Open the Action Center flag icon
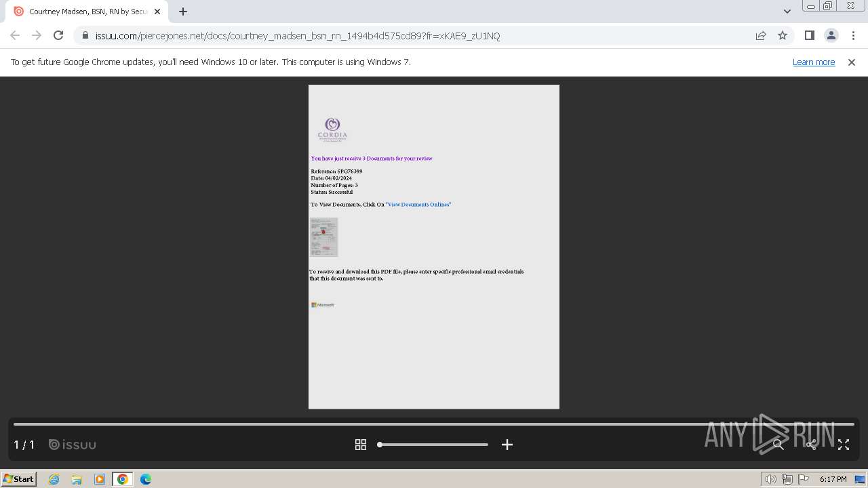This screenshot has width=868, height=488. (x=804, y=479)
